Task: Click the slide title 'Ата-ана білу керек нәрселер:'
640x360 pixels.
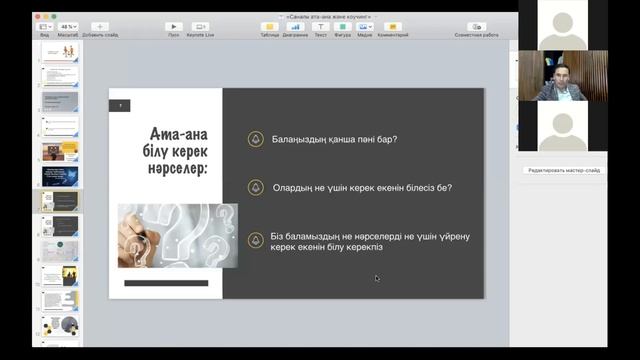Action: tap(176, 151)
